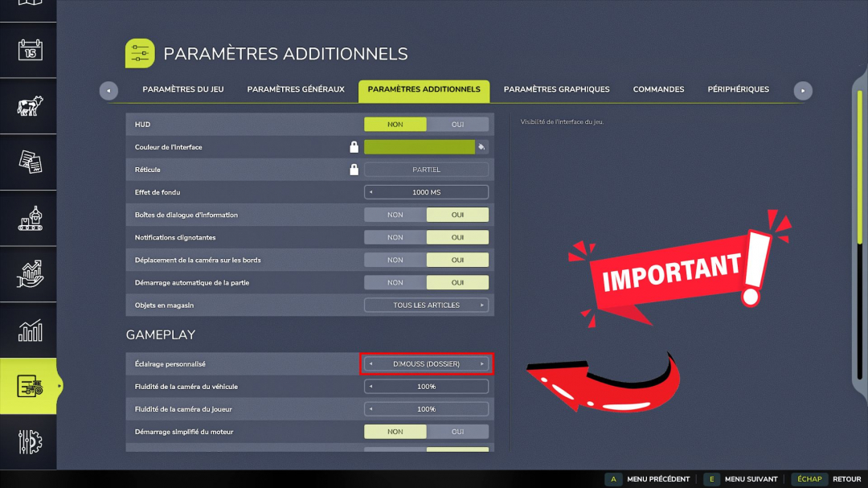Disable Notifications clignotantes
Screen dimensions: 868x488
pos(395,236)
